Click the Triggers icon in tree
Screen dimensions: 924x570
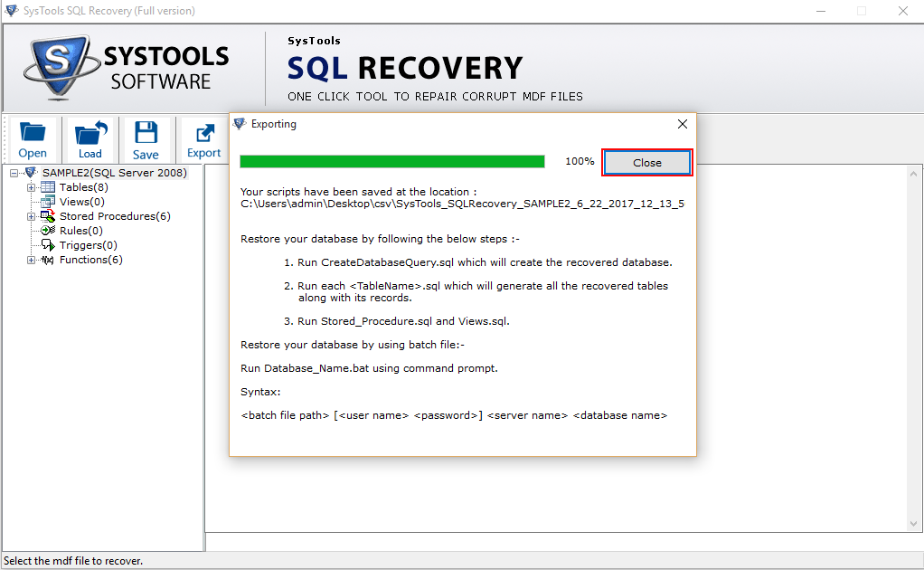48,245
